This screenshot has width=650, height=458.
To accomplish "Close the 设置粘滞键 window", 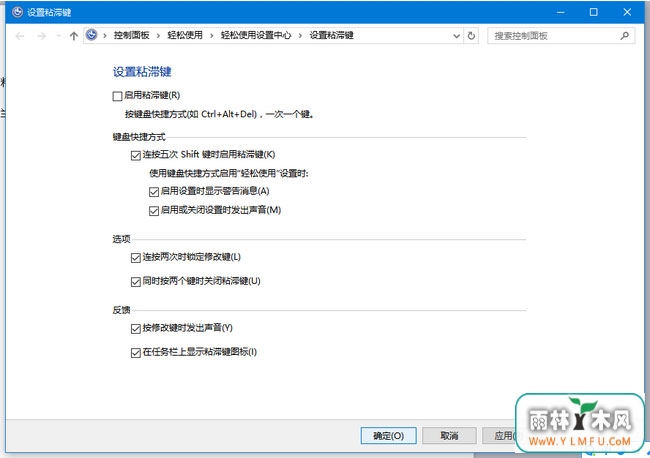I will click(627, 12).
